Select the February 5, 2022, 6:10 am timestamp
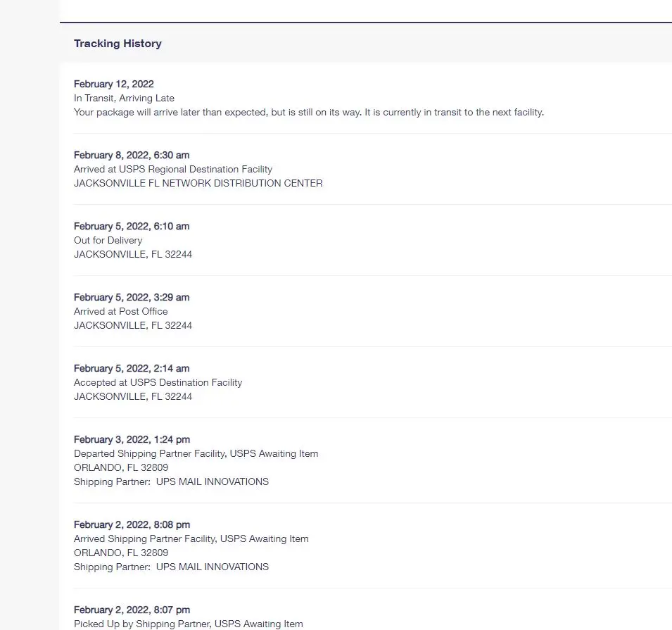Viewport: 672px width, 630px height. click(132, 226)
